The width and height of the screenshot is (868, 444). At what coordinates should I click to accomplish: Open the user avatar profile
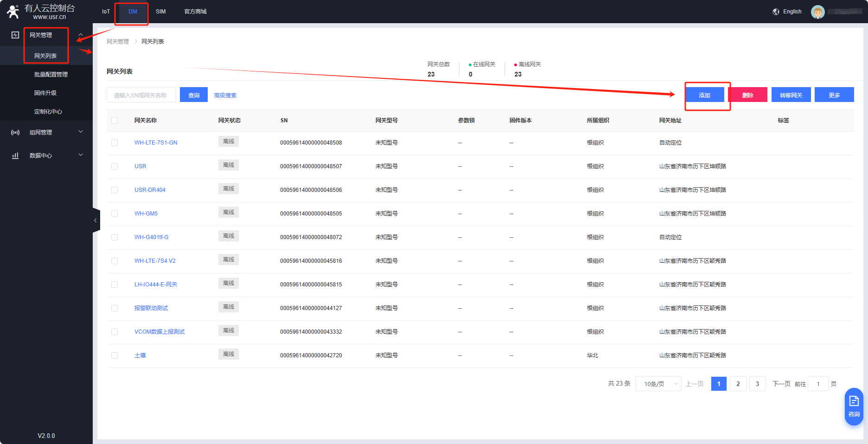click(x=817, y=12)
